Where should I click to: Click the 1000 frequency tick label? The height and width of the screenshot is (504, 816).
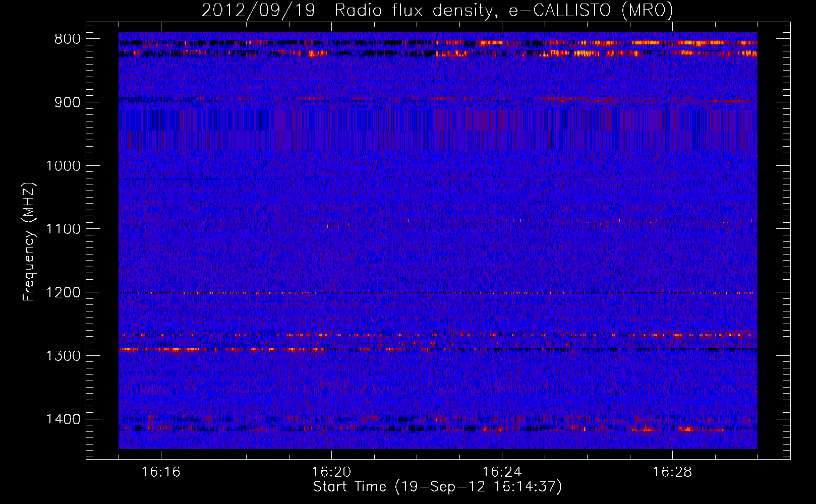(x=63, y=166)
